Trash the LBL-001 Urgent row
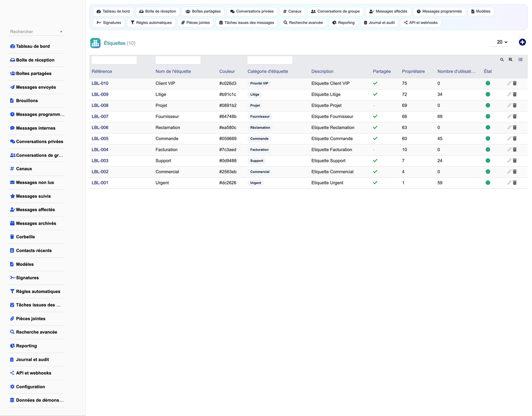Image resolution: width=532 pixels, height=416 pixels. [x=515, y=183]
